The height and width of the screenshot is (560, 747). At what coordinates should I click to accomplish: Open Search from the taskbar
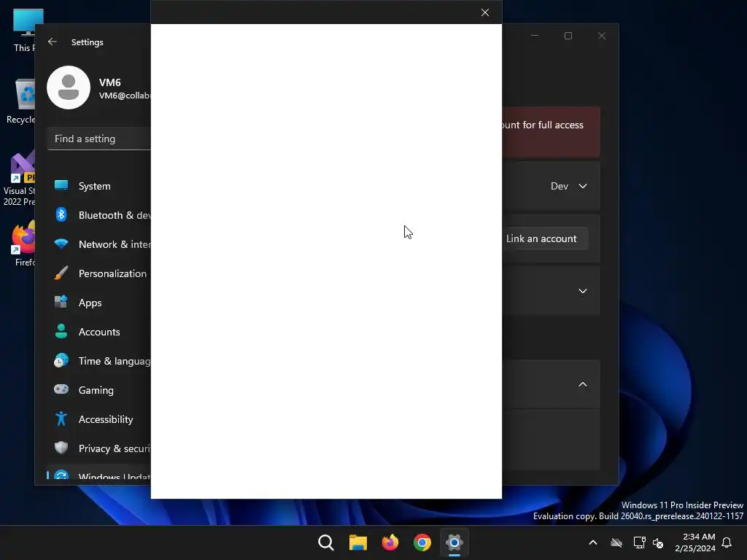pyautogui.click(x=326, y=542)
